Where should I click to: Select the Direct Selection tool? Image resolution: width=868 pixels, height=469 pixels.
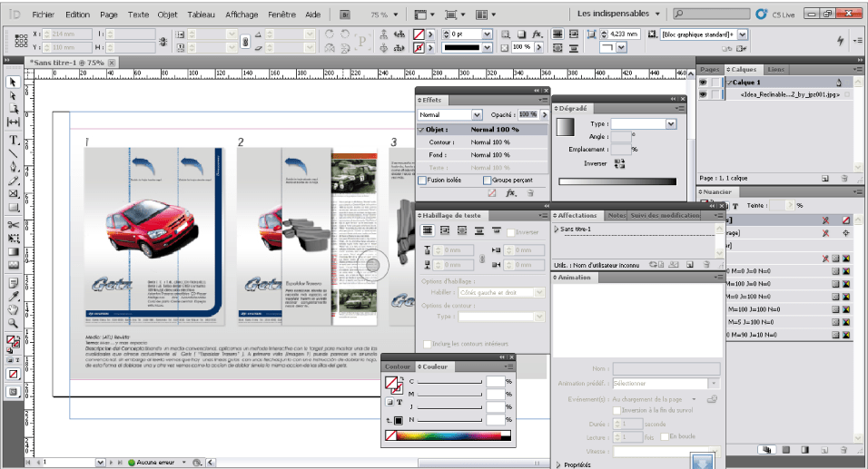(14, 96)
